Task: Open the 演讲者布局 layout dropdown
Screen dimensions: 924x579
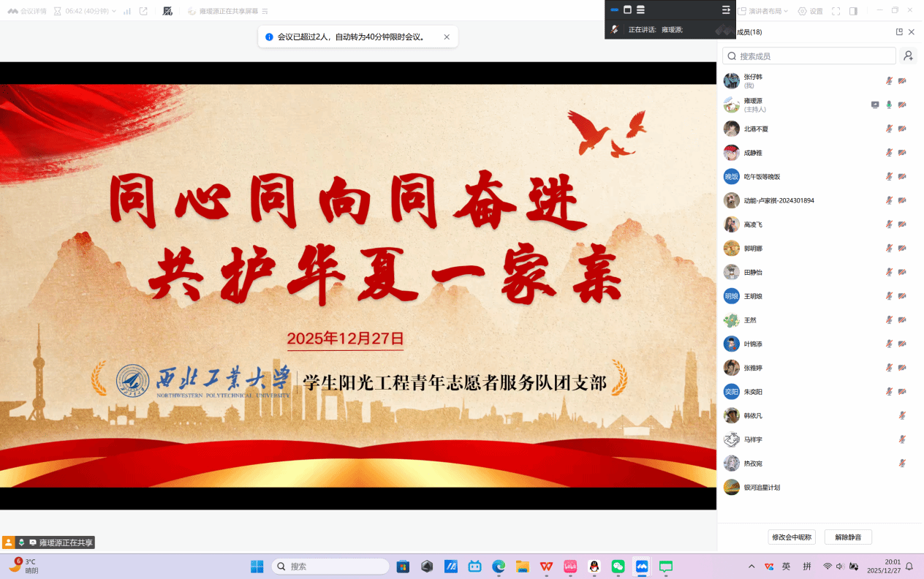Action: tap(764, 11)
